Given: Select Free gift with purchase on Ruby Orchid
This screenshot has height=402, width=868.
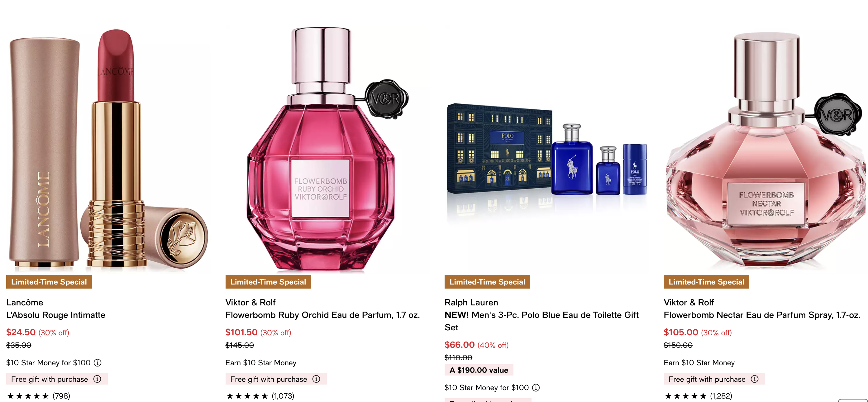Looking at the screenshot, I should 269,379.
